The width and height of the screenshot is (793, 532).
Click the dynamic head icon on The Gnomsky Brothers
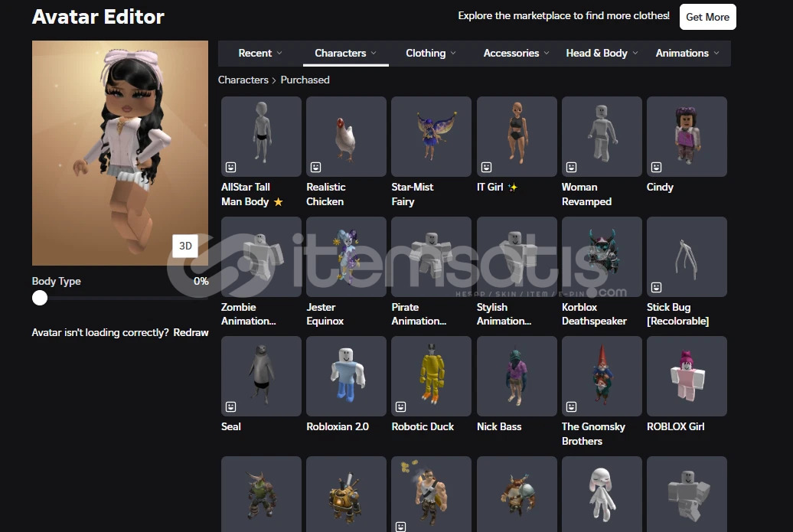[571, 406]
